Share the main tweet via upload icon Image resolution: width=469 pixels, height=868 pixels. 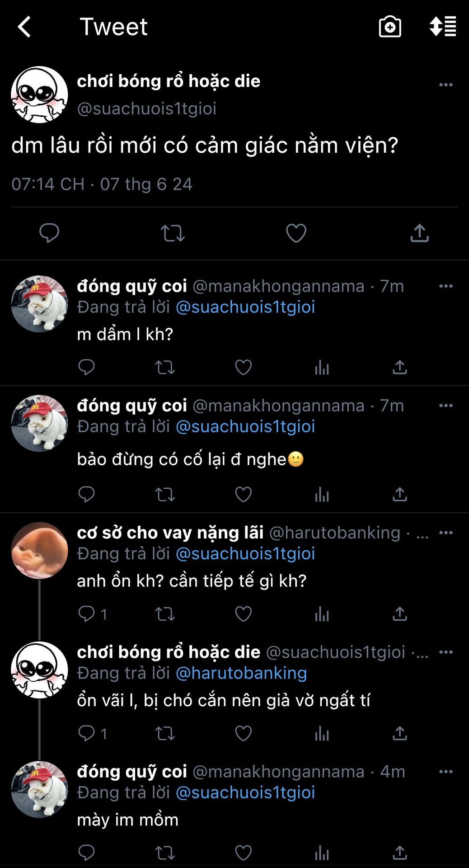[419, 233]
